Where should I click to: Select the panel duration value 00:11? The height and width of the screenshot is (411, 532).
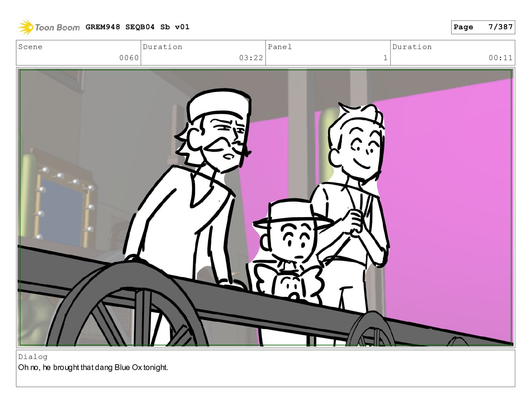click(500, 58)
